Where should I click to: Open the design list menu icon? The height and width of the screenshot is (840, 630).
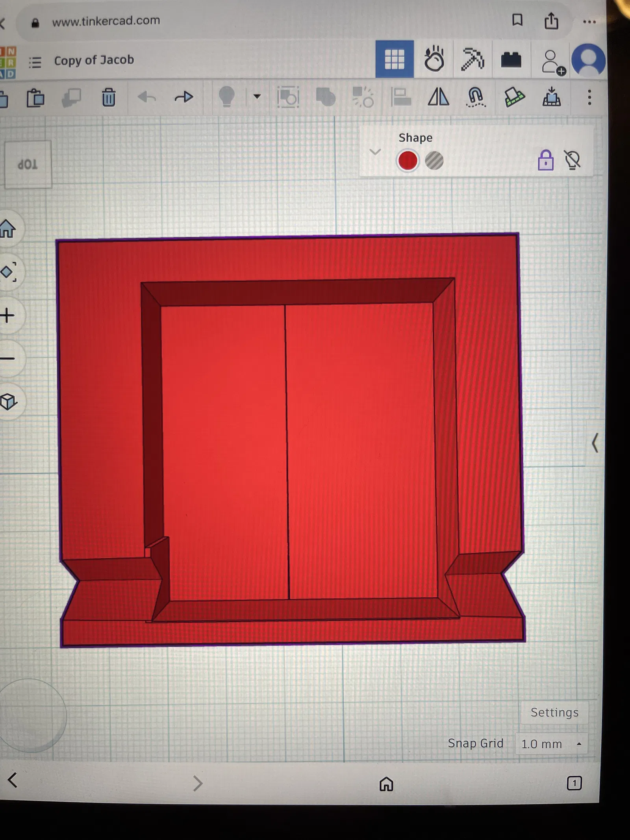pos(35,62)
